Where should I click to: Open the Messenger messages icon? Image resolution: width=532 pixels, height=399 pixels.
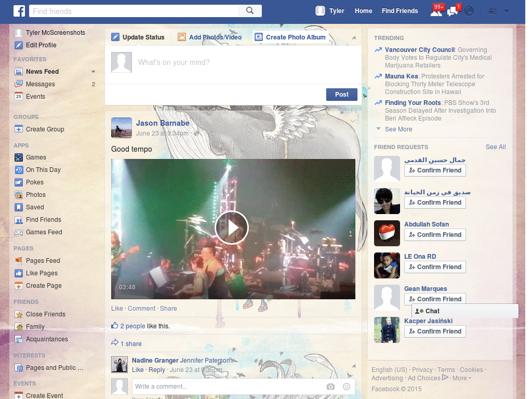point(453,10)
